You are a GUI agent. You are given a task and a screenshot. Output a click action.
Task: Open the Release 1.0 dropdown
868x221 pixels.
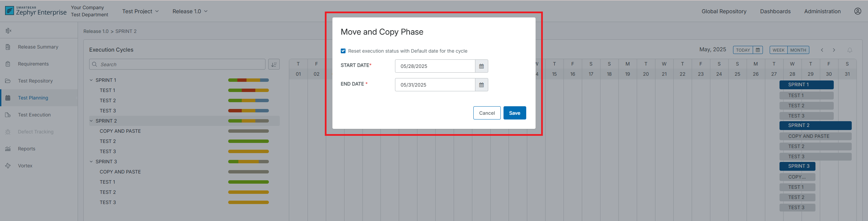point(190,11)
